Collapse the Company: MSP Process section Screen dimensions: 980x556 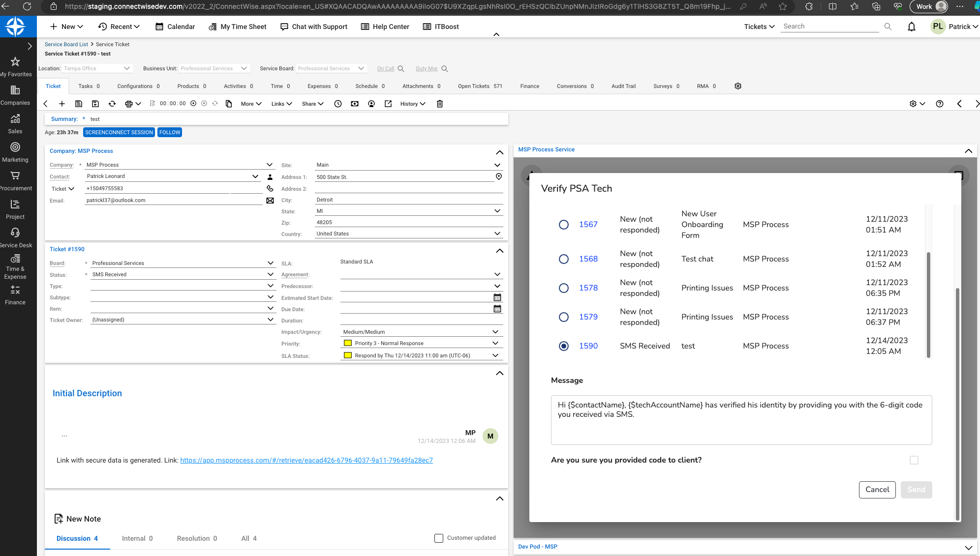coord(499,152)
